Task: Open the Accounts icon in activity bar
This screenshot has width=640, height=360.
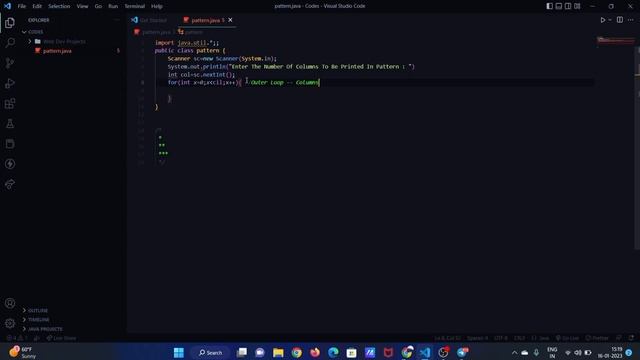Action: 10,303
